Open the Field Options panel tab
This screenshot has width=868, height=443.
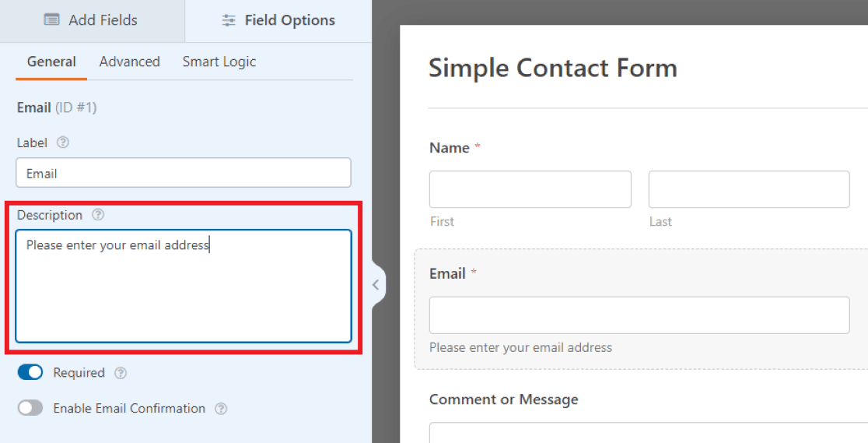tap(278, 20)
